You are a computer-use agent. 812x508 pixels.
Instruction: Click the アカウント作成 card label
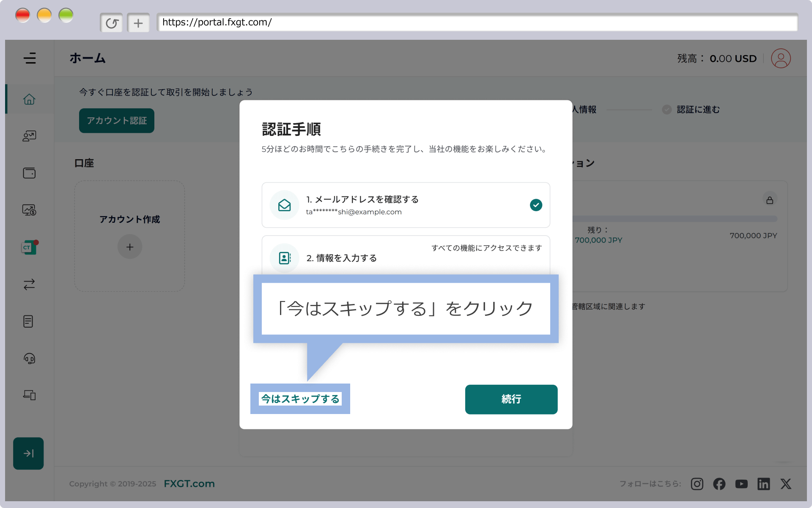(x=130, y=219)
